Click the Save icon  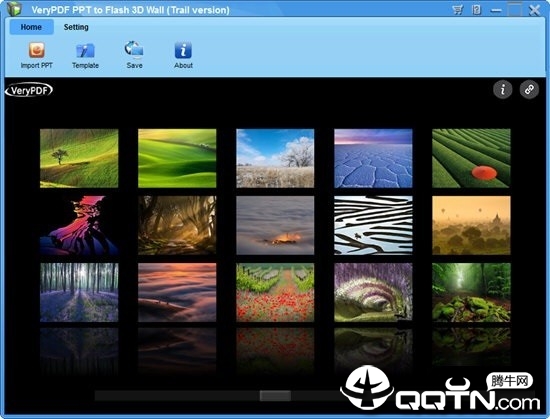click(134, 49)
